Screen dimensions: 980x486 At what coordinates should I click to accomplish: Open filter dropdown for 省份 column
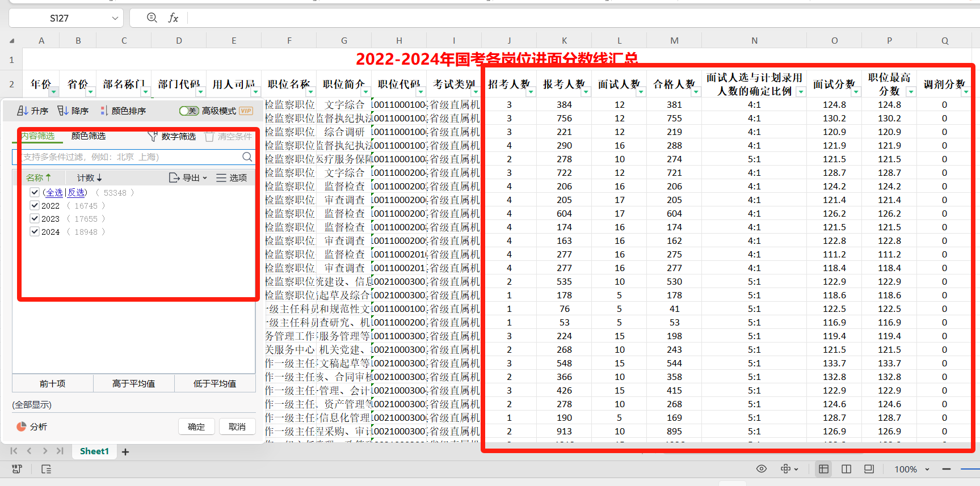91,91
